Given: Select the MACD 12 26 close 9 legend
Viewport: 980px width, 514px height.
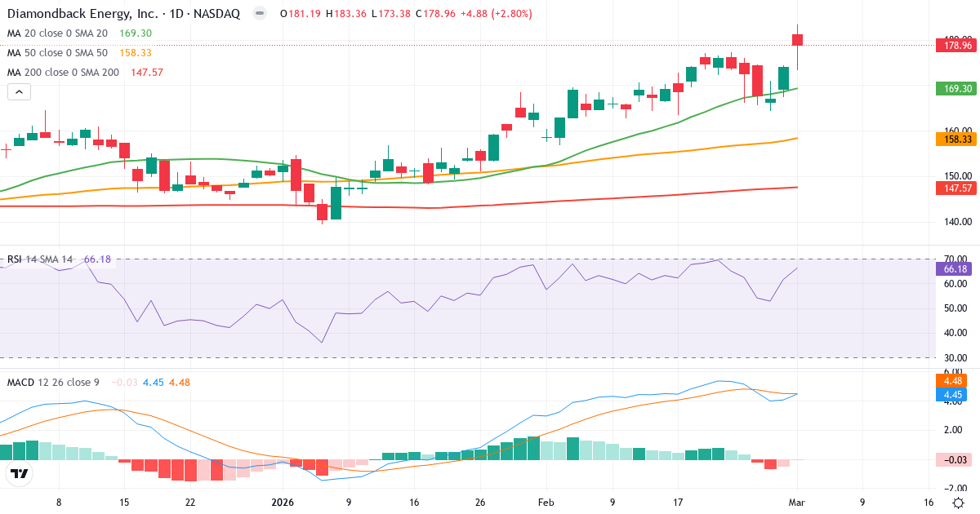Looking at the screenshot, I should pyautogui.click(x=49, y=381).
